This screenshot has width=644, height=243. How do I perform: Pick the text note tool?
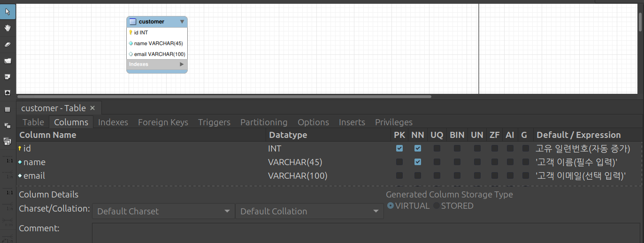[8, 76]
